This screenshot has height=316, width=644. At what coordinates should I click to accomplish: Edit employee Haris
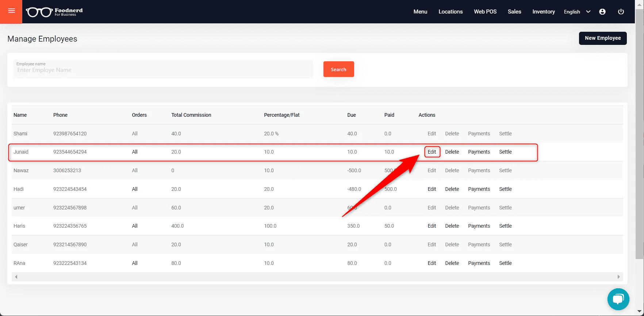click(x=432, y=226)
